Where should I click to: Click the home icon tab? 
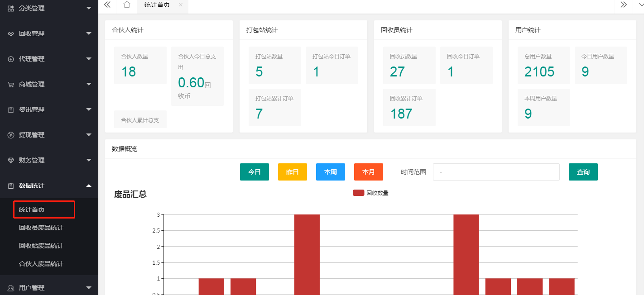127,5
